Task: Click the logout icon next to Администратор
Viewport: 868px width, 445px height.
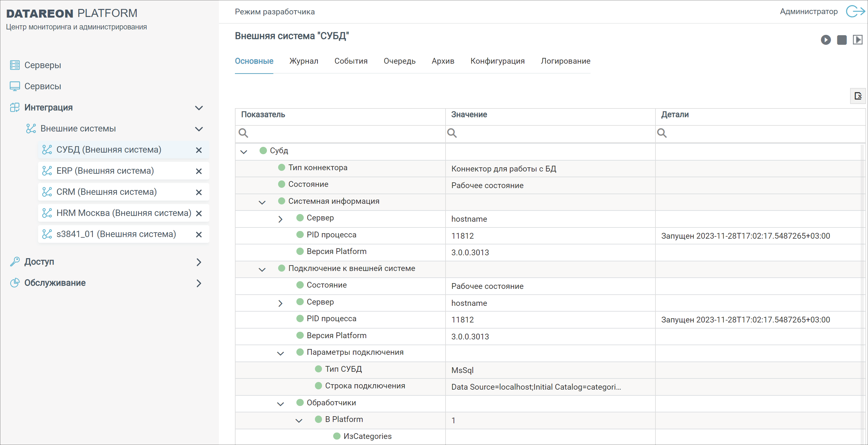Action: pyautogui.click(x=855, y=12)
